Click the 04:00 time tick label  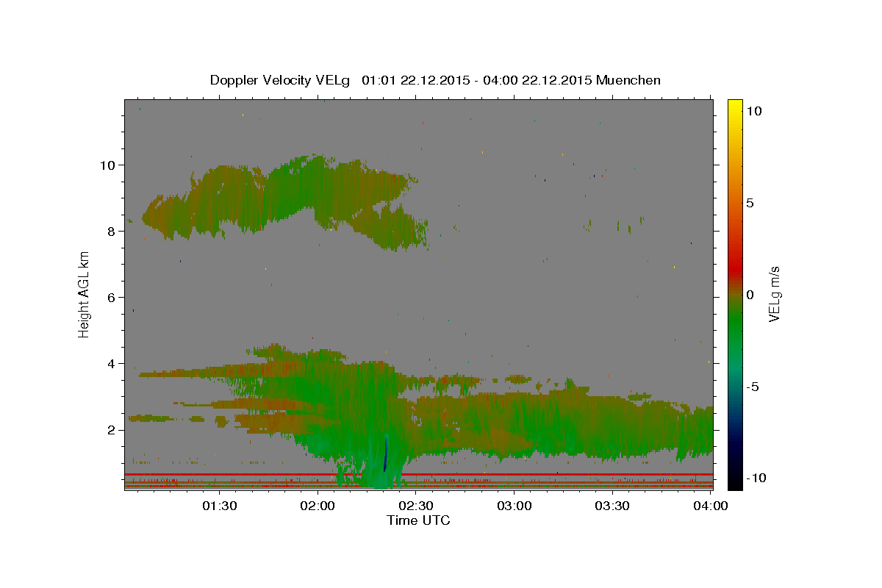pyautogui.click(x=711, y=506)
